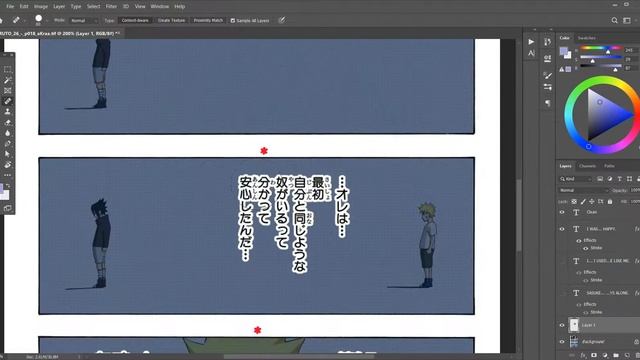Image resolution: width=640 pixels, height=360 pixels.
Task: Open the Actions play-button panel icon
Action: pos(531,42)
